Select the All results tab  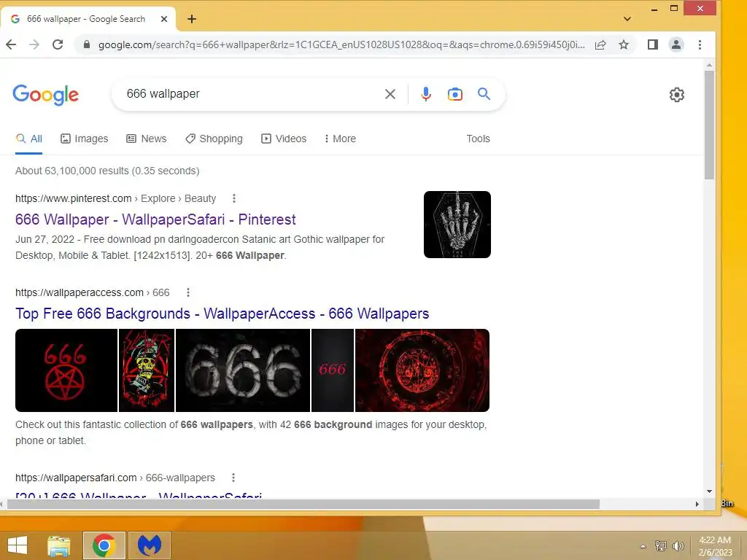(29, 139)
